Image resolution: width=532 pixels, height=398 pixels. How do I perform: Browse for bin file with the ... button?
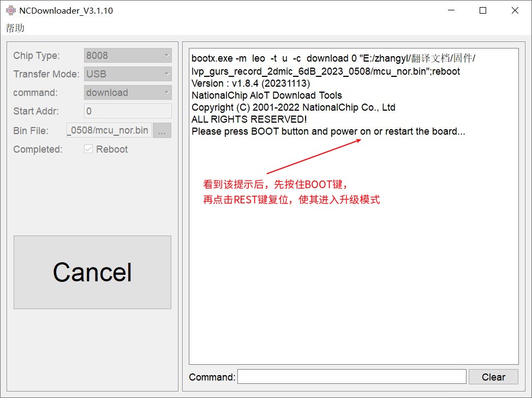tap(162, 130)
